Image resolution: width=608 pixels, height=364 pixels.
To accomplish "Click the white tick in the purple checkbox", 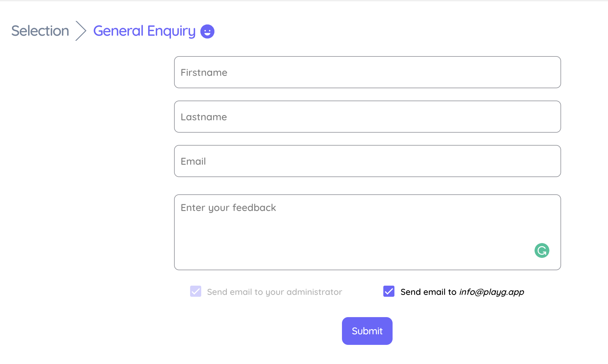I will point(389,291).
